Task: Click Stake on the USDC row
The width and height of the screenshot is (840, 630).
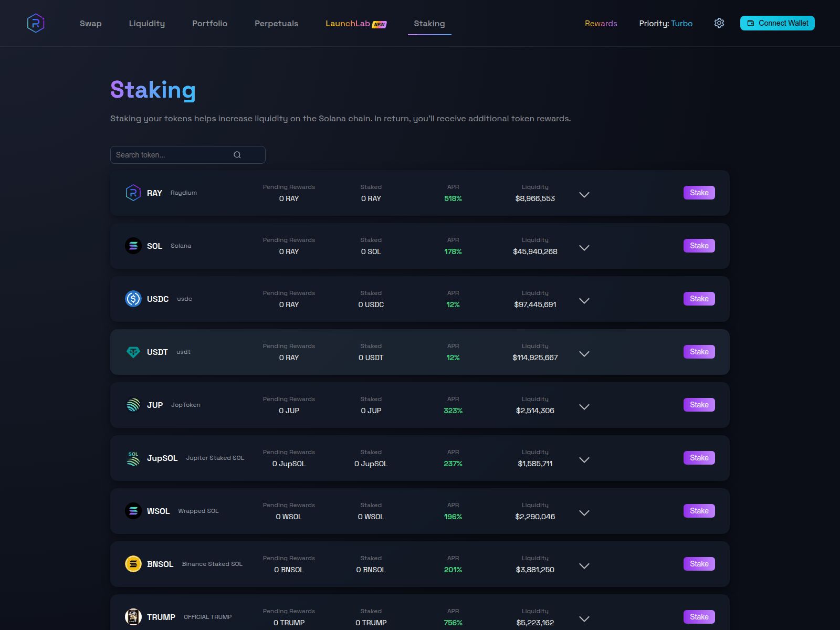Action: [x=699, y=299]
